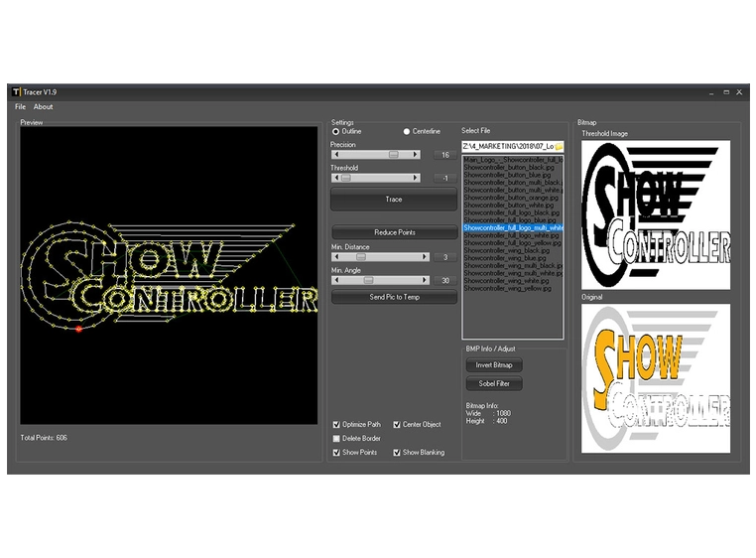Viewport: 756px width, 558px height.
Task: Click the Reduce Points button
Action: coord(395,232)
